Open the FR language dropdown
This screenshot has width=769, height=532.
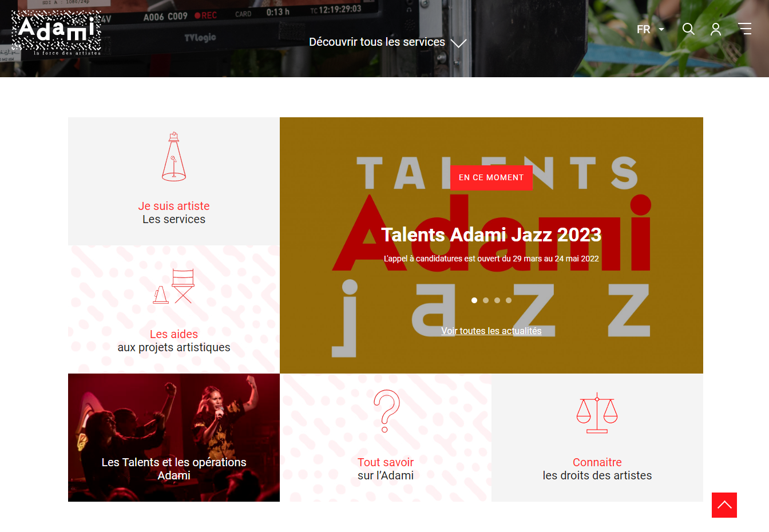tap(651, 29)
